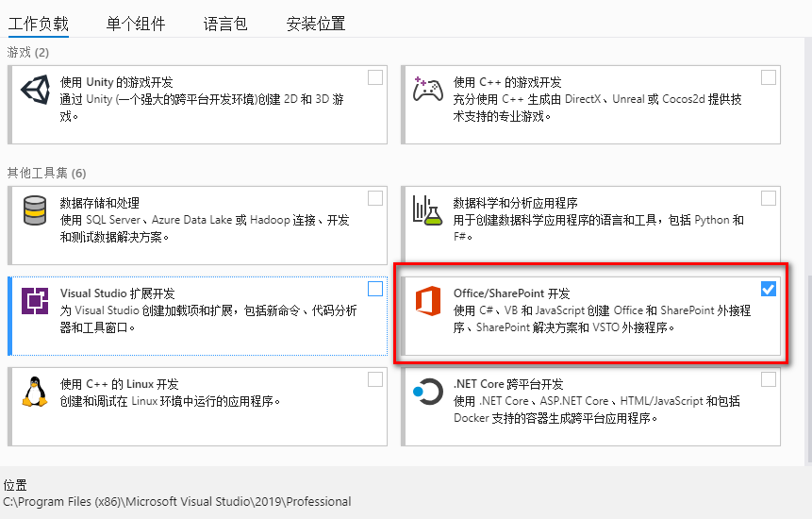The image size is (812, 519).
Task: Enable the C++ Linux 开发 checkbox
Action: click(x=375, y=379)
